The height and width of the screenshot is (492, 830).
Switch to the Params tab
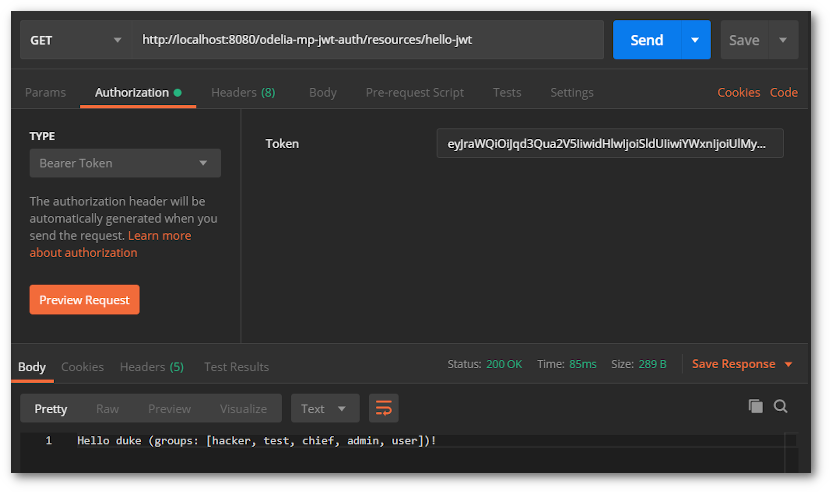(x=45, y=92)
